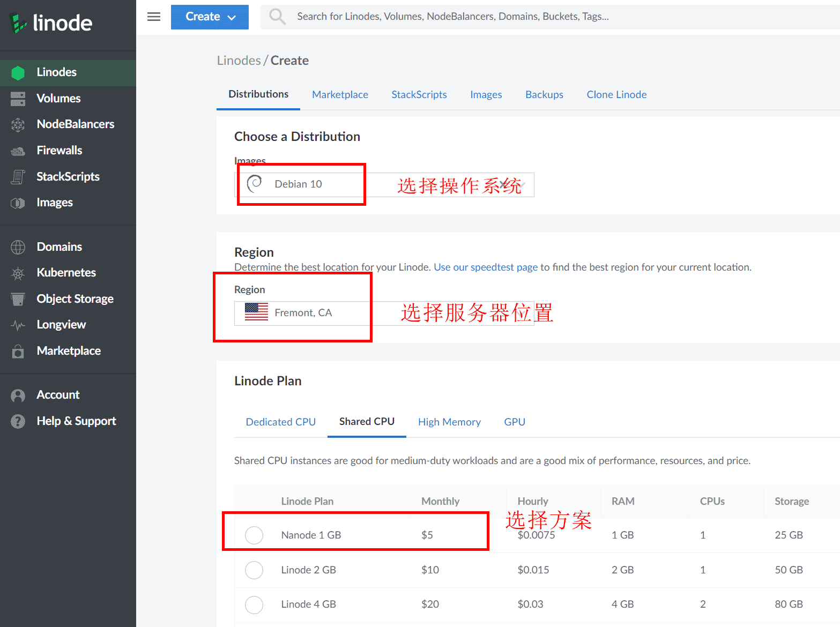Pick the Linode 4 GB radio option
This screenshot has width=840, height=627.
[x=254, y=604]
